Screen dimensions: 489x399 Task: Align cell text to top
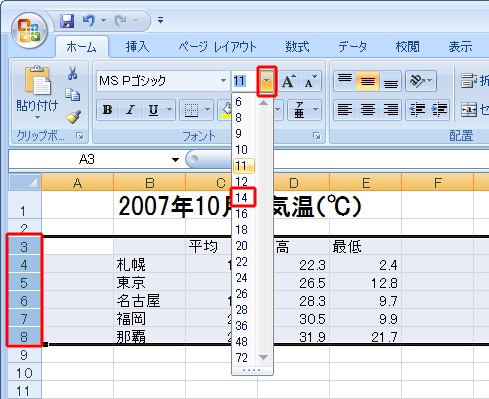tap(345, 81)
